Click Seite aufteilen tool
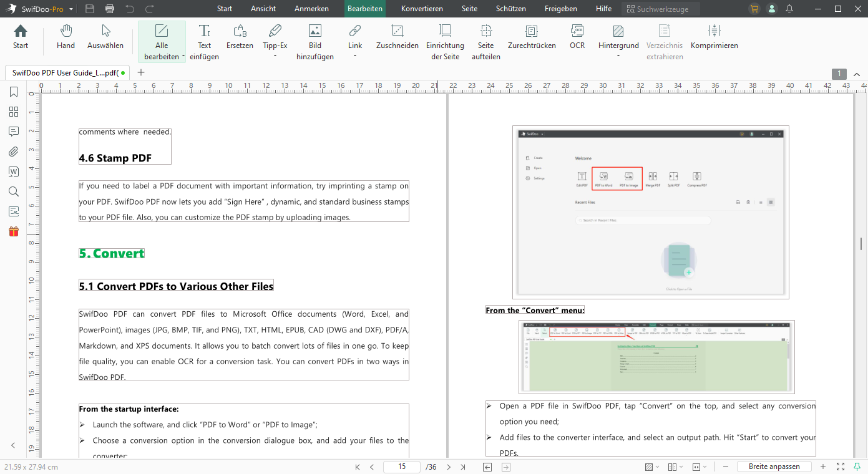Viewport: 868px width, 474px height. point(486,42)
